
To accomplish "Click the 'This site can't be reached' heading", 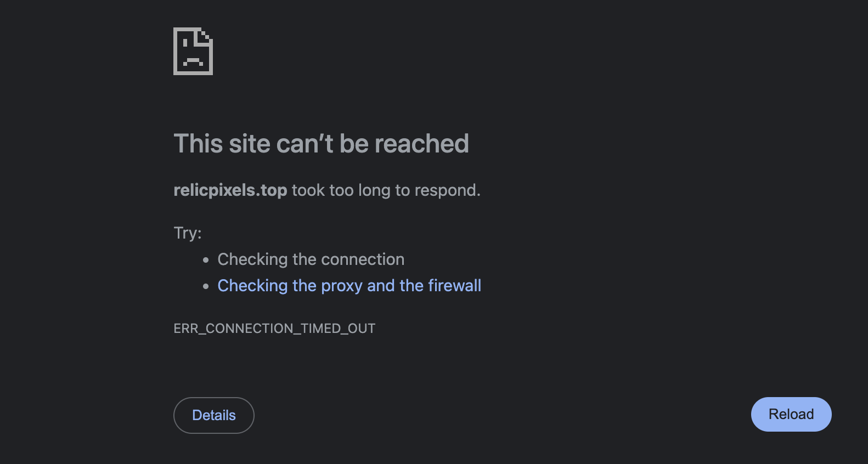I will coord(321,144).
